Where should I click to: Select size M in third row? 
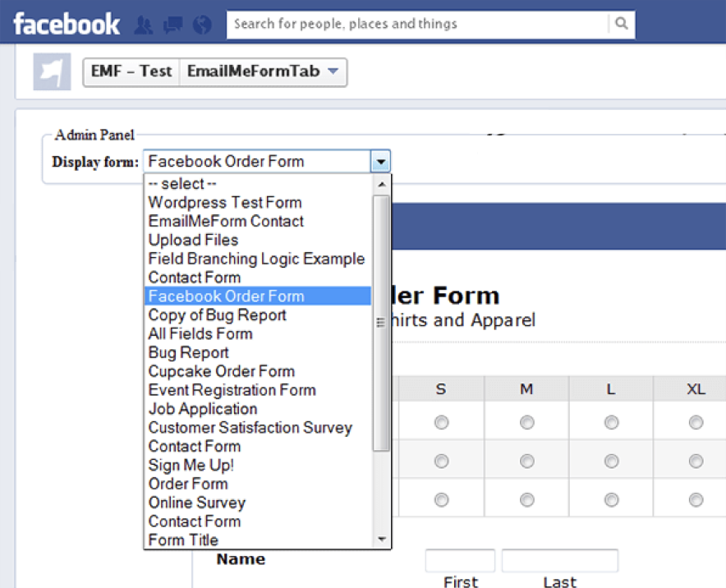[526, 500]
